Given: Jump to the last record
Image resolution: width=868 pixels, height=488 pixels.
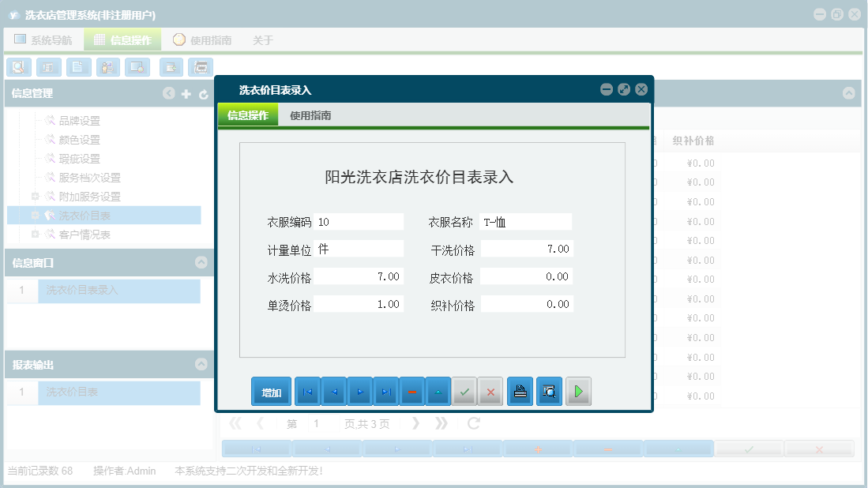Looking at the screenshot, I should click(x=385, y=391).
